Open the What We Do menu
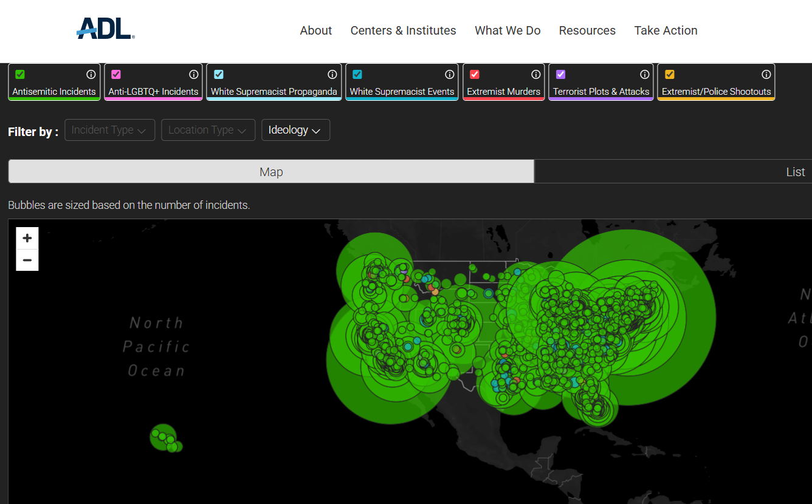812x504 pixels. click(507, 30)
